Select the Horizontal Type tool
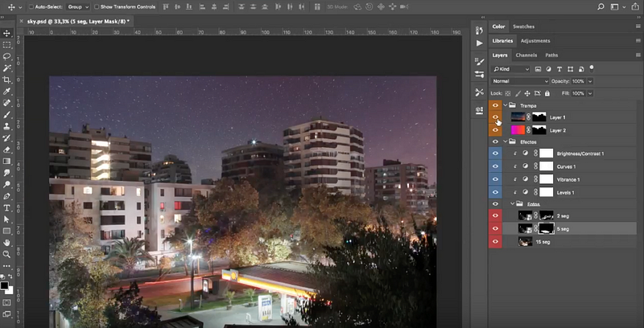This screenshot has width=644, height=328. (x=6, y=208)
